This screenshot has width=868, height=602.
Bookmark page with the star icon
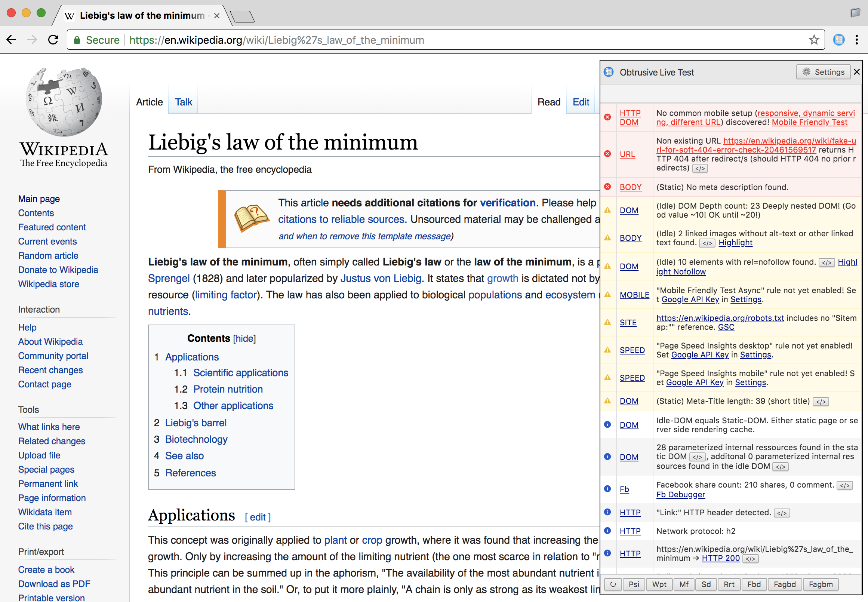click(x=814, y=40)
